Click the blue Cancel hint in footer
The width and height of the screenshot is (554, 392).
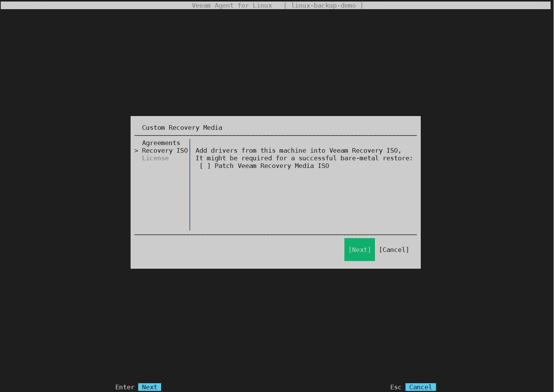[x=420, y=387]
